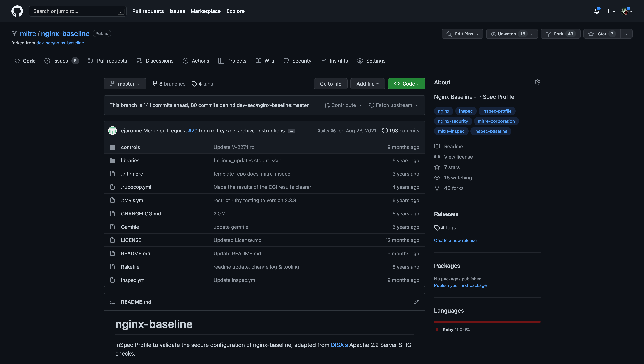Viewport: 644px width, 364px height.
Task: Open Contribute dropdown
Action: (x=343, y=105)
